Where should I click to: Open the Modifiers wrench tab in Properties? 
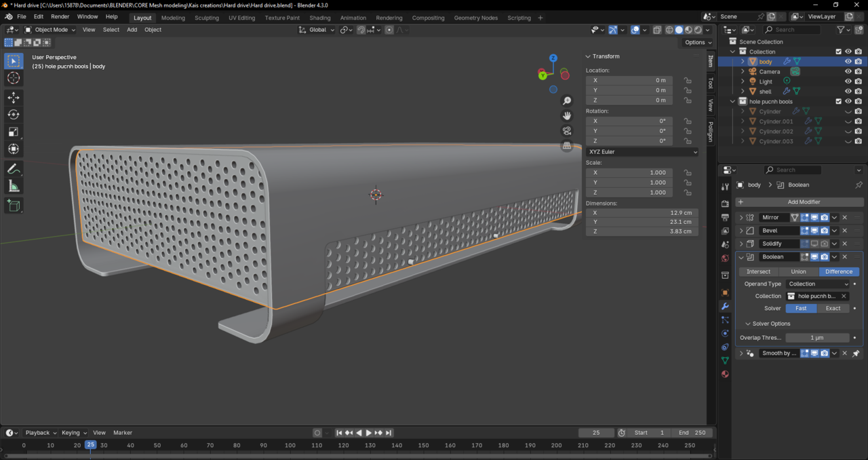click(725, 306)
